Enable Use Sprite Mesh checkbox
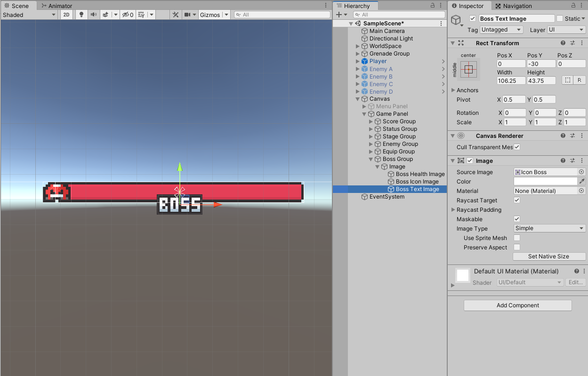 pyautogui.click(x=517, y=238)
